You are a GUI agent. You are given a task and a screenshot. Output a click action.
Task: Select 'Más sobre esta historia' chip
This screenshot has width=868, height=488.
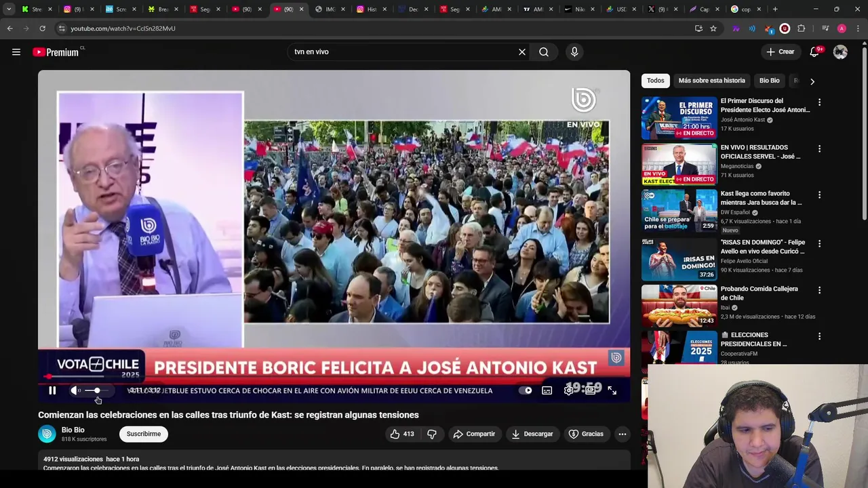point(711,81)
